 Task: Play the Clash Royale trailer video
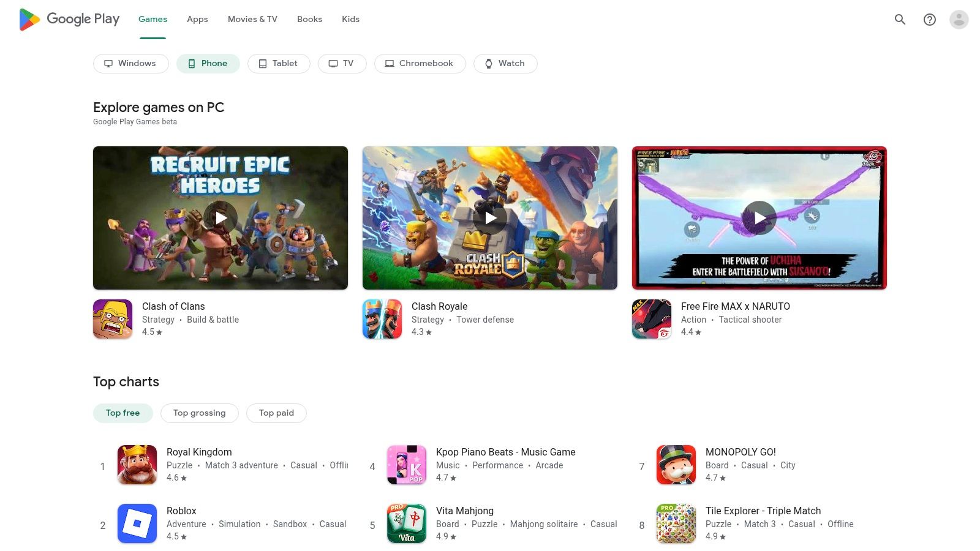(x=490, y=217)
